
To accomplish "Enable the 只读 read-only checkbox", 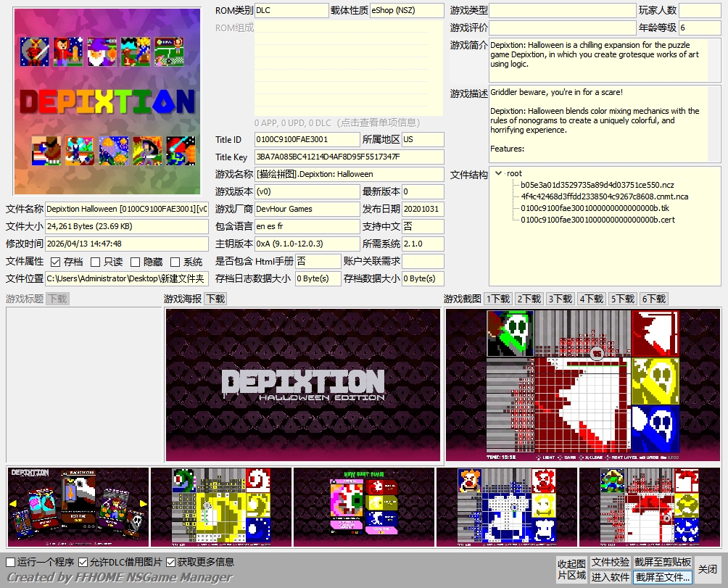I will click(95, 262).
